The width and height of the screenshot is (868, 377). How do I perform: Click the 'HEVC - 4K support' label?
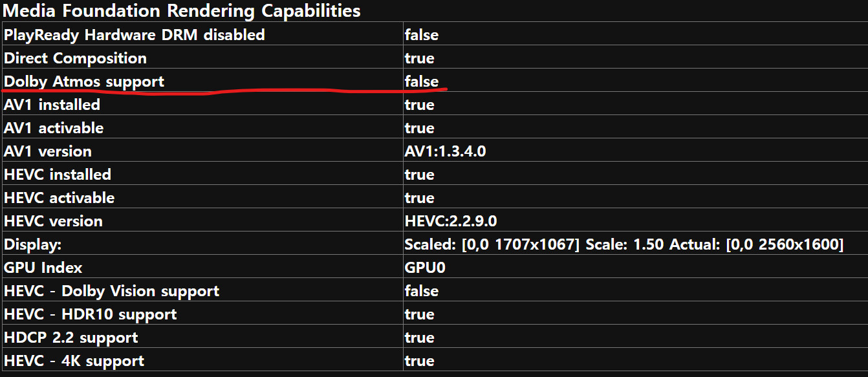(74, 361)
